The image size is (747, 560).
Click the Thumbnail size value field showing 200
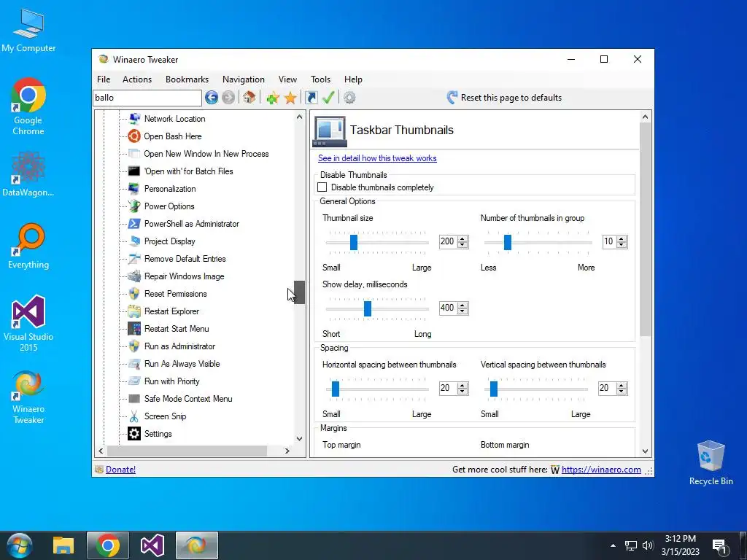tap(448, 241)
